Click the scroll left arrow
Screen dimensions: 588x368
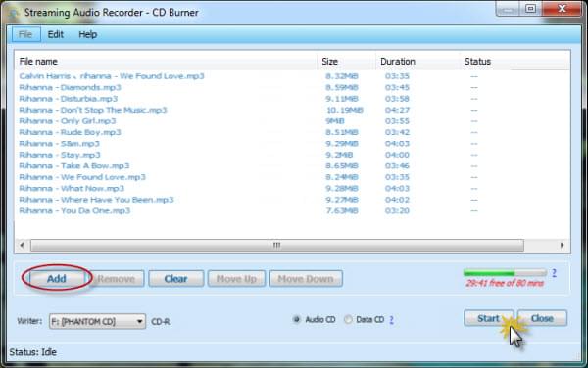(22, 246)
